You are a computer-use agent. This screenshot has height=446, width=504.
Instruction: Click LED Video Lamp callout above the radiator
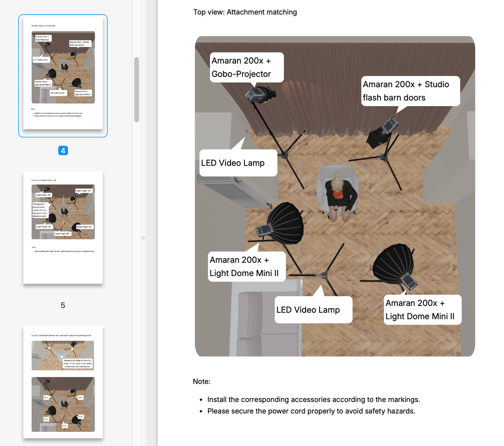coord(238,163)
